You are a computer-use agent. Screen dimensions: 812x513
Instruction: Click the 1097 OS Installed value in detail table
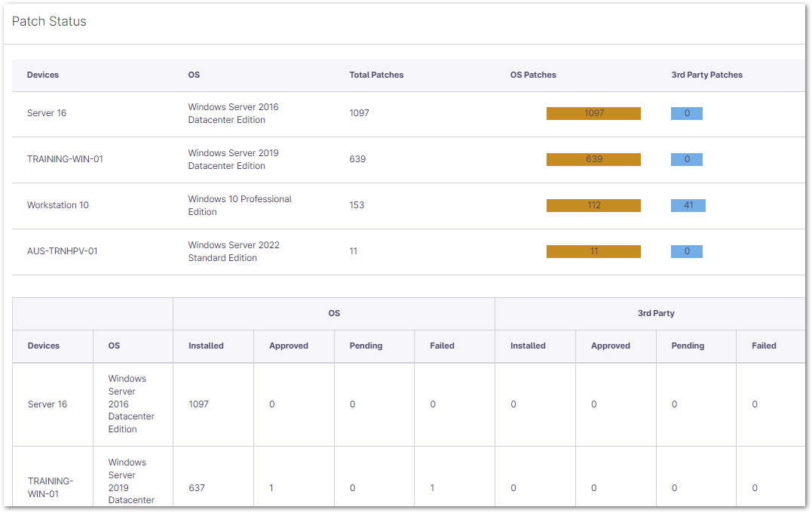[200, 404]
